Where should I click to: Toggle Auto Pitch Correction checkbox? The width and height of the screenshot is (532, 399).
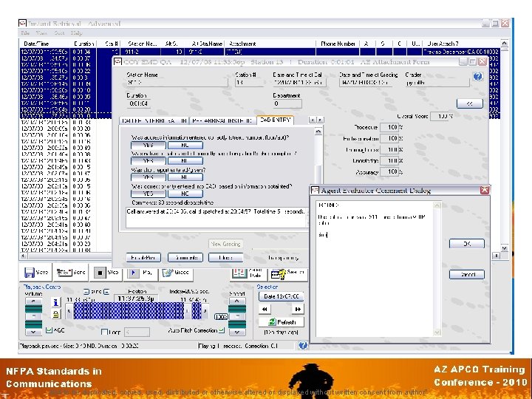[x=222, y=330]
